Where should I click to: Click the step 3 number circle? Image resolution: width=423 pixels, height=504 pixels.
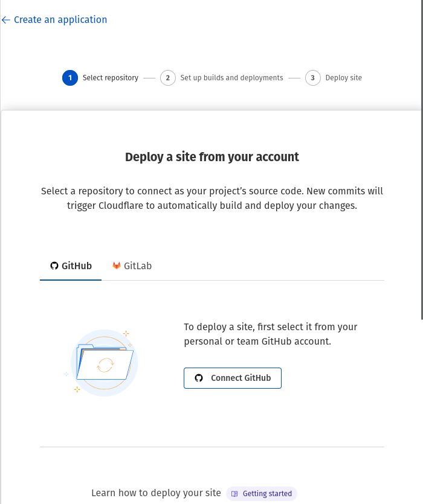tap(313, 78)
